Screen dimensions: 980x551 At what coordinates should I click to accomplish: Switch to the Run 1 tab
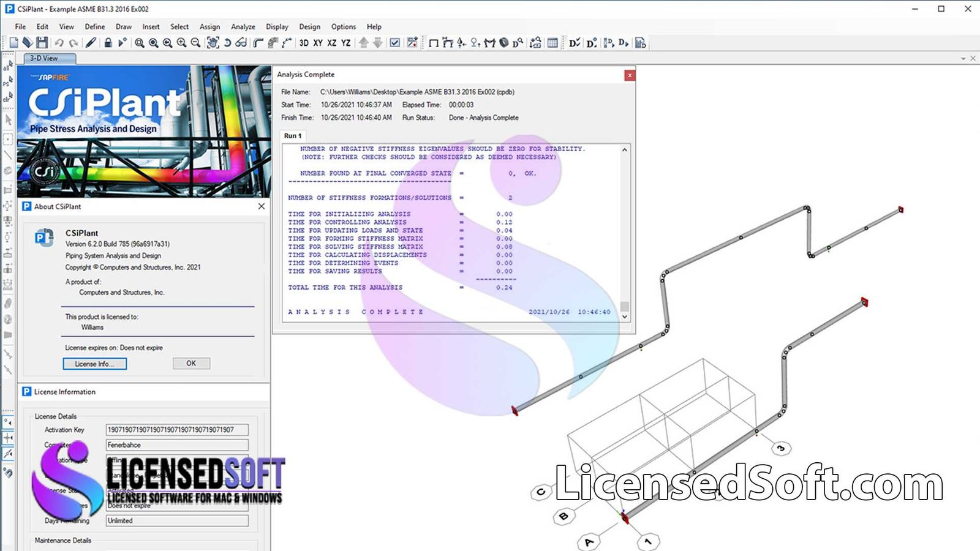tap(292, 135)
